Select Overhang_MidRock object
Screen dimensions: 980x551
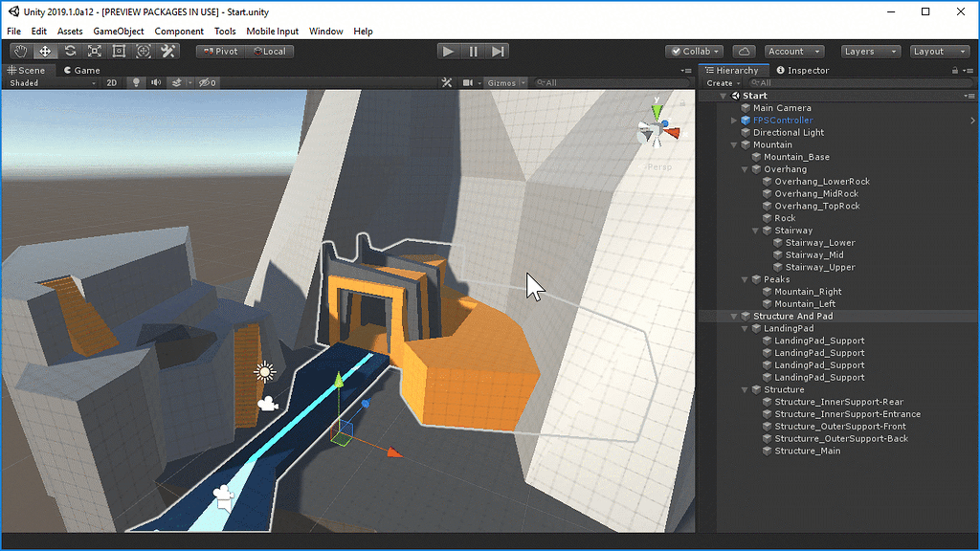point(816,193)
